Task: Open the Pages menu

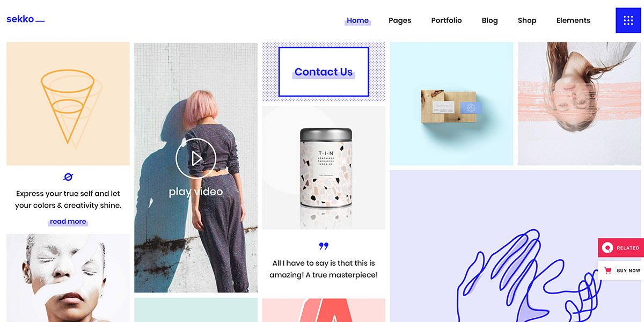Action: click(x=400, y=20)
